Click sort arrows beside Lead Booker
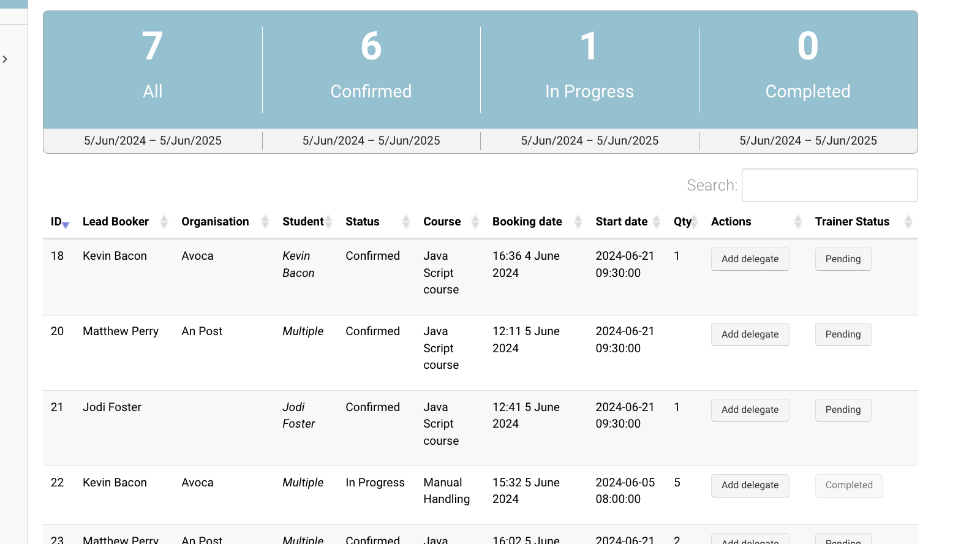This screenshot has width=980, height=544. click(164, 222)
